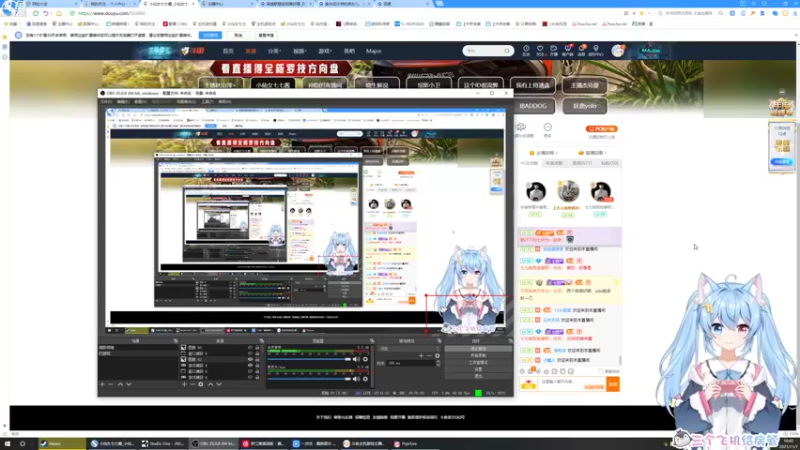Move selected scene up in OBS
The height and width of the screenshot is (450, 800).
click(120, 384)
